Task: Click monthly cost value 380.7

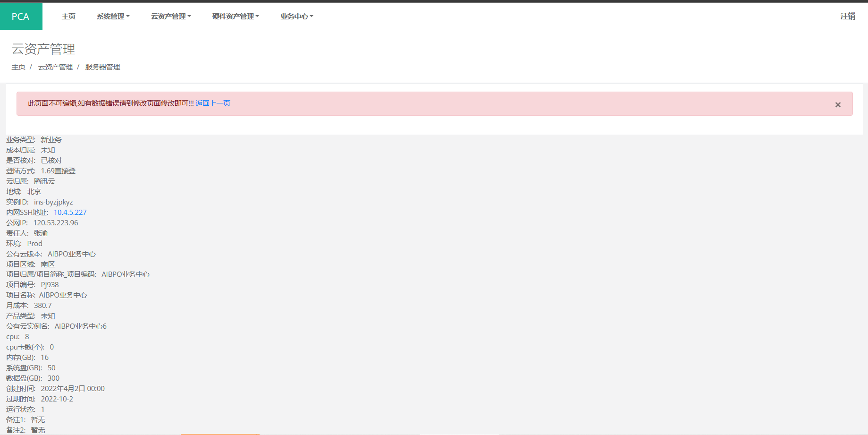Action: point(43,306)
